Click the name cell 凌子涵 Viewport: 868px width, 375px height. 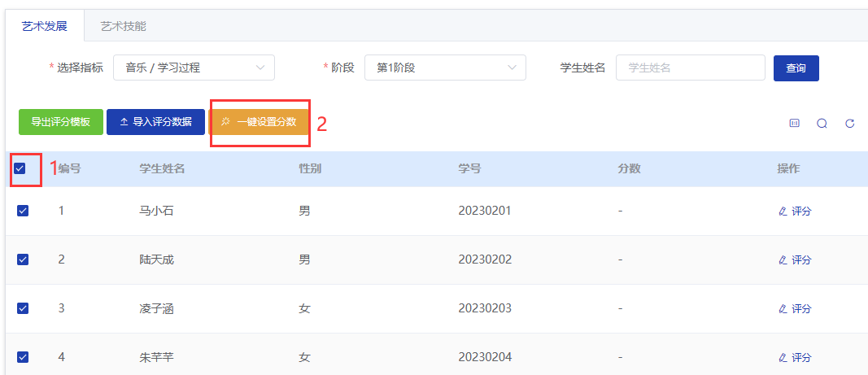[x=157, y=308]
